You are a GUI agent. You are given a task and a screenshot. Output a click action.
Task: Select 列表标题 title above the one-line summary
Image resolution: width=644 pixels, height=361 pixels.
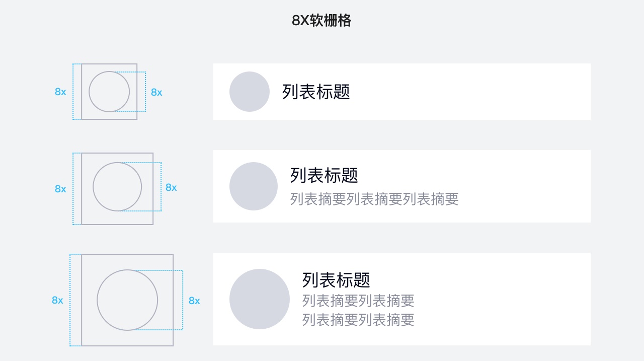(324, 175)
